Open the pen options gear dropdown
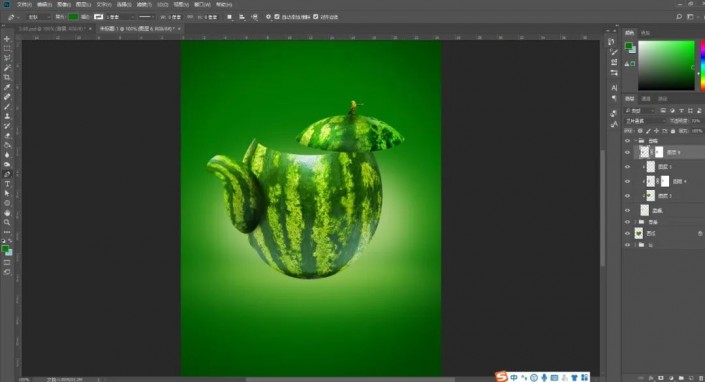 pyautogui.click(x=268, y=17)
